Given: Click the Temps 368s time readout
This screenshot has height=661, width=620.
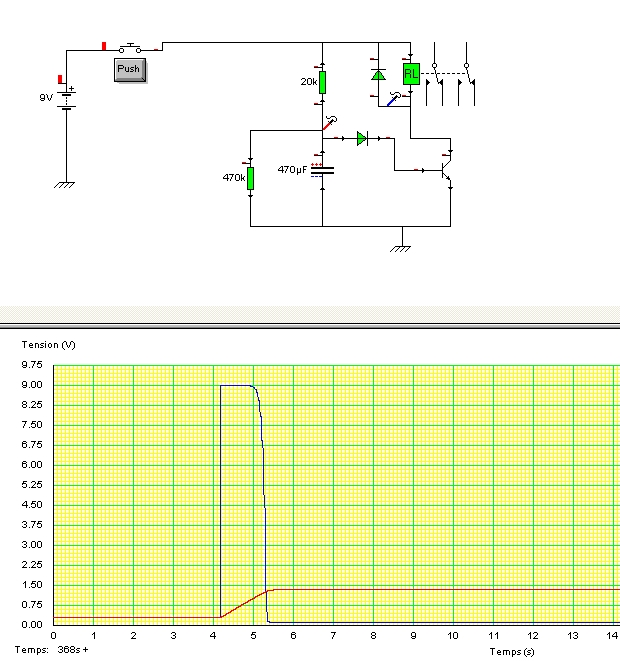Looking at the screenshot, I should [x=51, y=650].
